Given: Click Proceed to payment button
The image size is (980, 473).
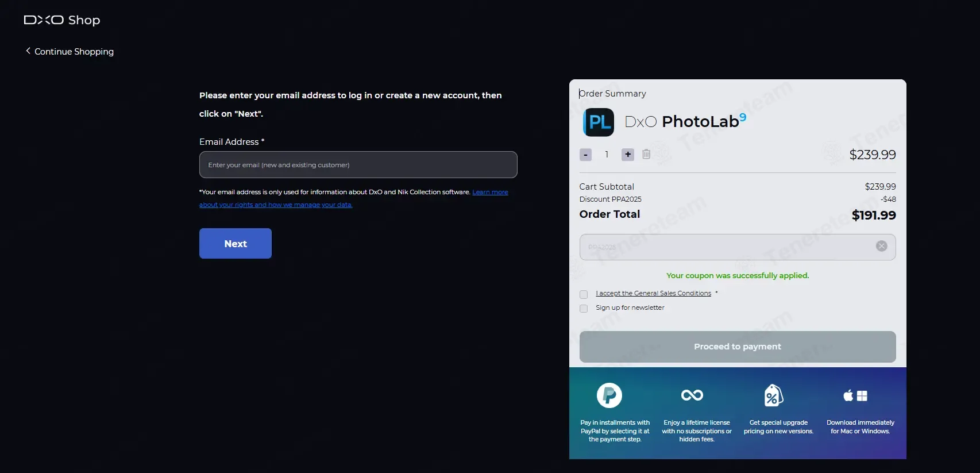Looking at the screenshot, I should point(738,347).
